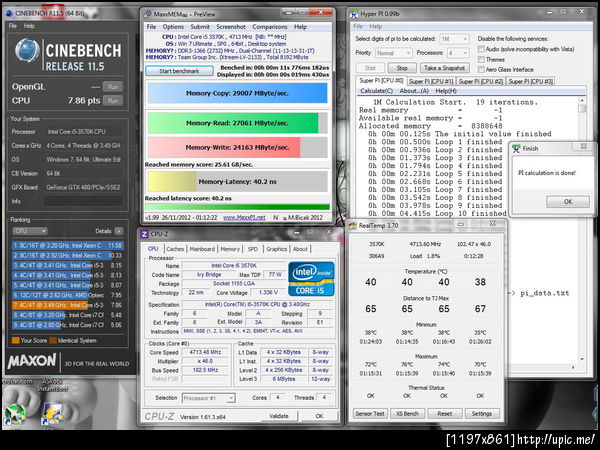The image size is (600, 450).
Task: Open the Instant Boot desktop shortcut icon
Action: coord(52,414)
